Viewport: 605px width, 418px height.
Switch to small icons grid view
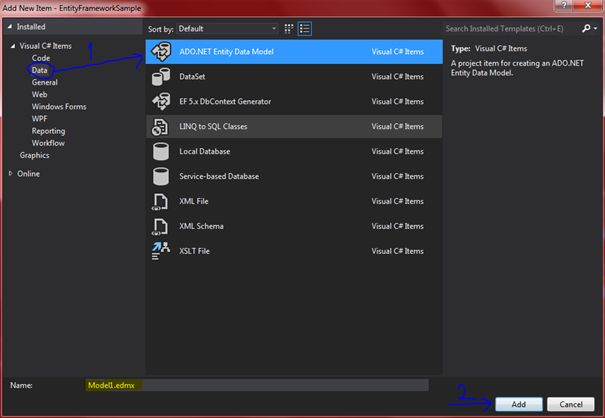289,29
